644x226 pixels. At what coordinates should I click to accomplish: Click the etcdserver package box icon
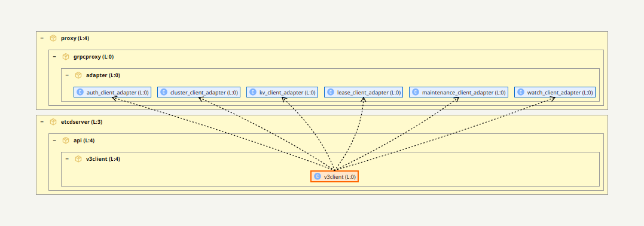pos(53,122)
